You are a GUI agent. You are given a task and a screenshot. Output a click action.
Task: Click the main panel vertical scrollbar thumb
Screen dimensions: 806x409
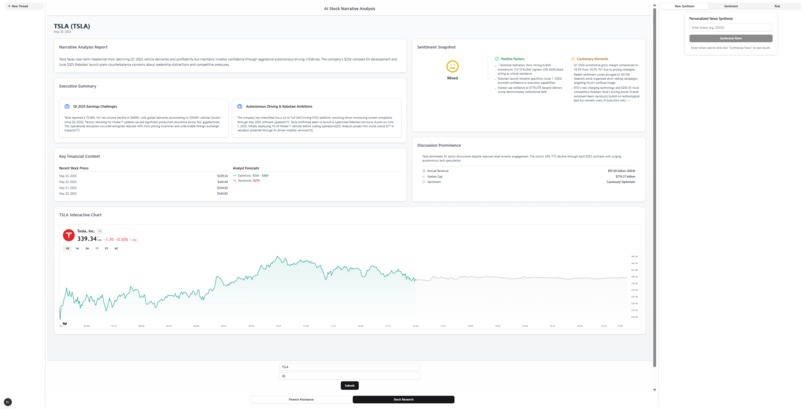click(654, 188)
